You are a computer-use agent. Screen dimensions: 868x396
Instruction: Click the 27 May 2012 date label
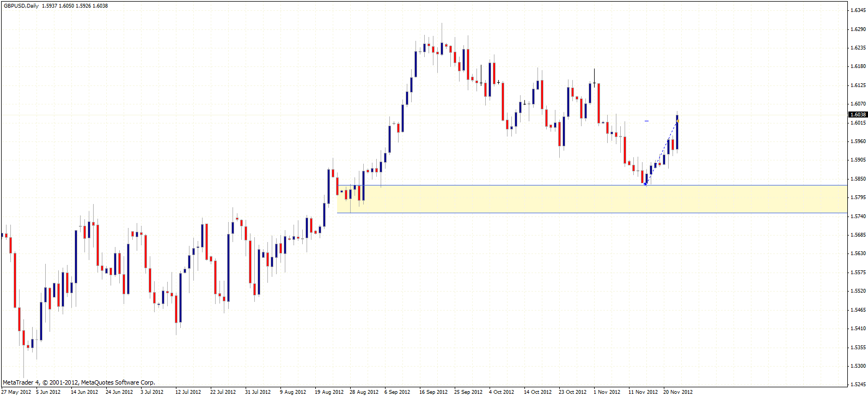pyautogui.click(x=16, y=392)
